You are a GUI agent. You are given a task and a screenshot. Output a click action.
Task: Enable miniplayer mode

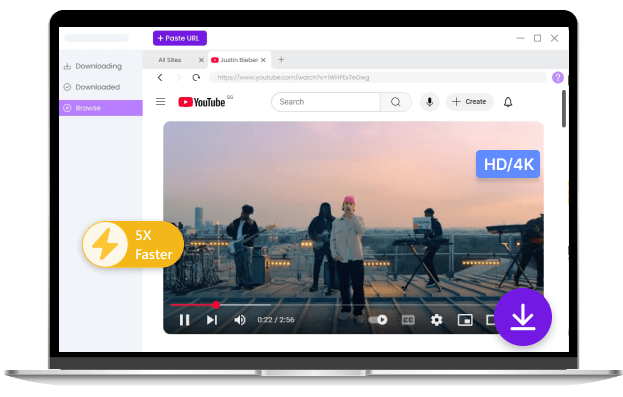(x=465, y=320)
